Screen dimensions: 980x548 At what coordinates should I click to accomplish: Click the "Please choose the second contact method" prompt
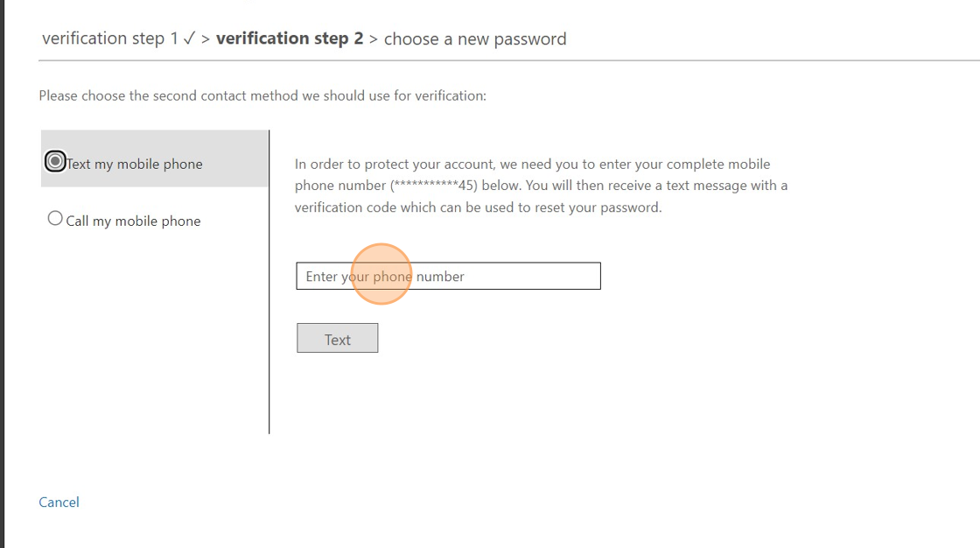click(262, 95)
